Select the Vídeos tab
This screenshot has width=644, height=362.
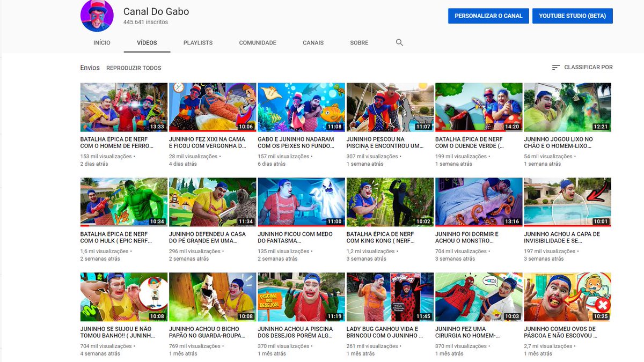coord(147,43)
